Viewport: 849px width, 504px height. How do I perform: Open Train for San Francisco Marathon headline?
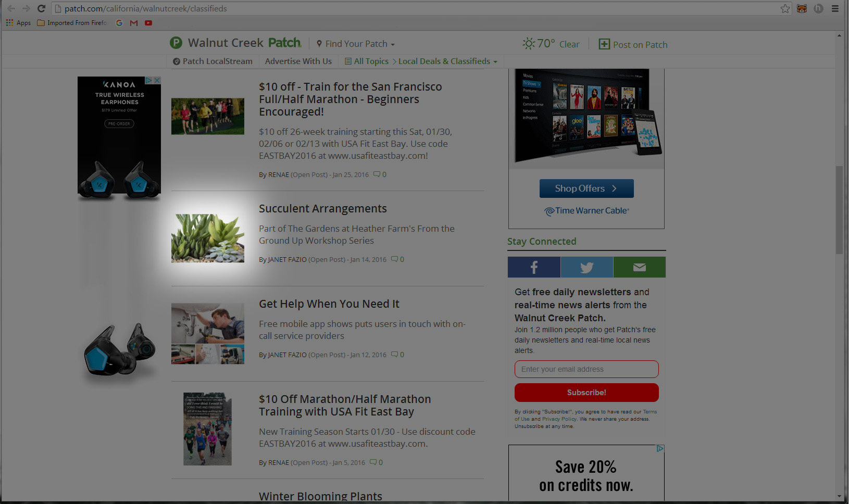click(351, 99)
